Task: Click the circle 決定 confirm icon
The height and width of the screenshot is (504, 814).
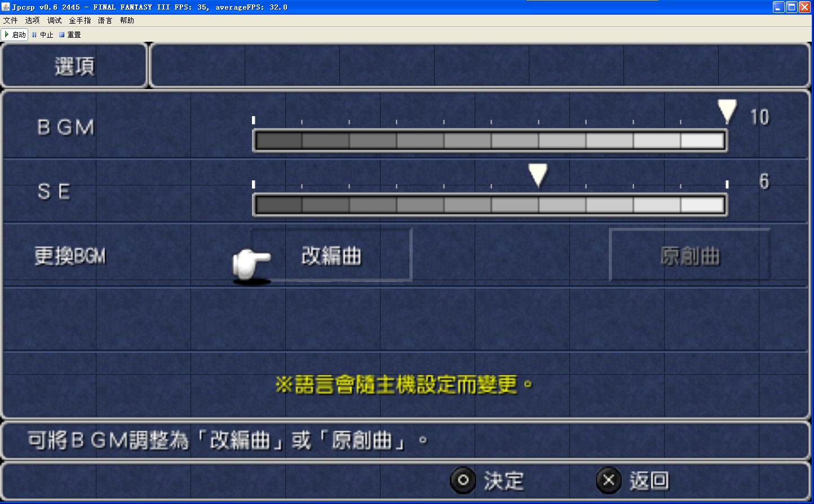Action: point(463,480)
